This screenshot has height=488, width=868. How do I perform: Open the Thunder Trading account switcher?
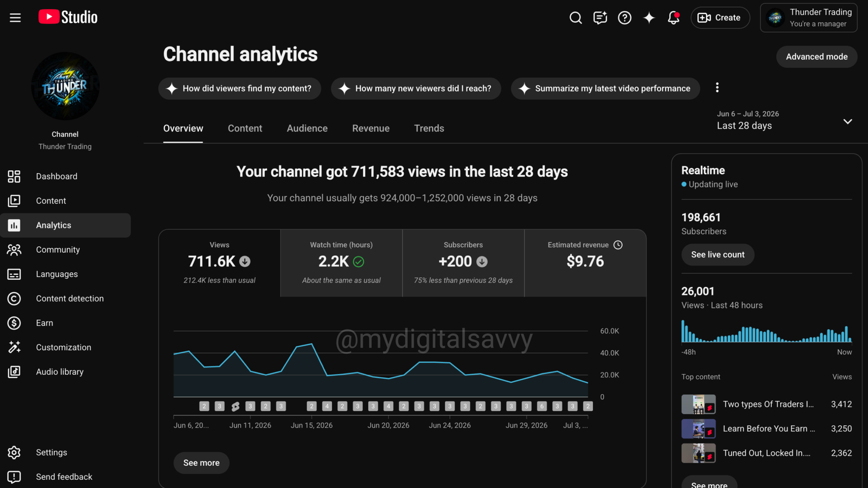(808, 18)
